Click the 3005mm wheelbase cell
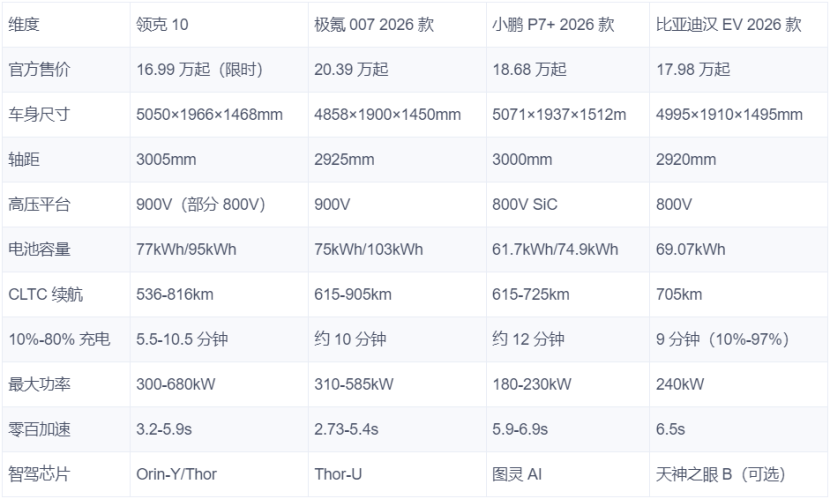 pos(219,159)
